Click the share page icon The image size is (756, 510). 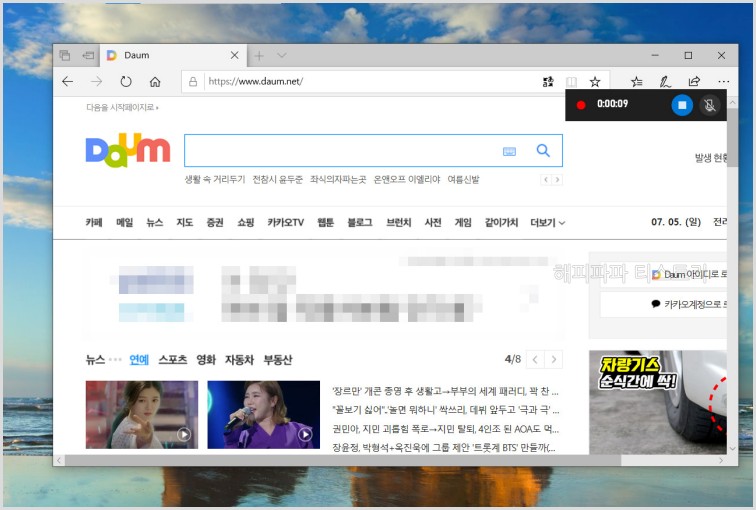694,81
